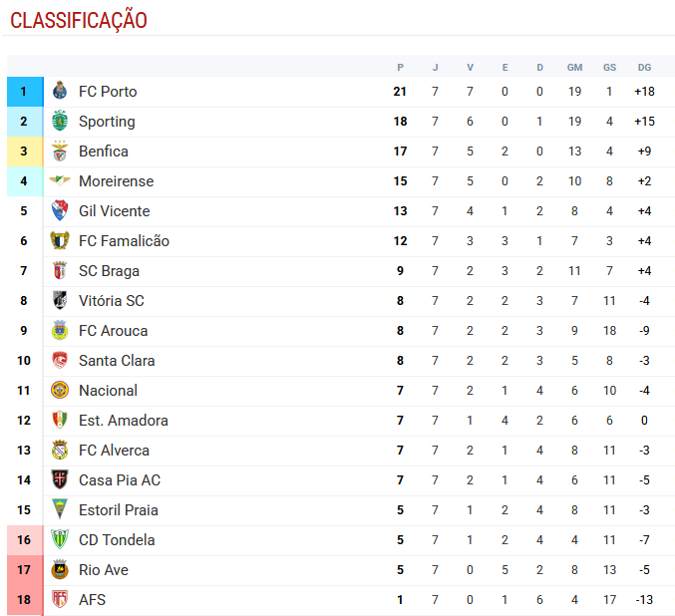This screenshot has width=675, height=616.
Task: Click the Classificação heading
Action: (x=79, y=20)
